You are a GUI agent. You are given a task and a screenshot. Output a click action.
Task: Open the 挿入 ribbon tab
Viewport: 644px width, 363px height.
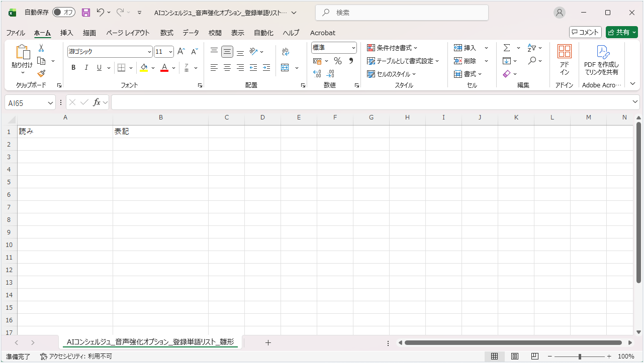pyautogui.click(x=66, y=33)
